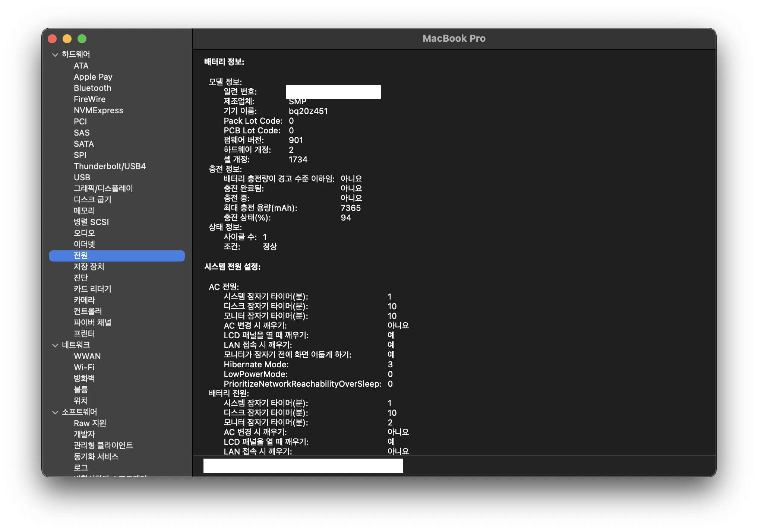Minimize the window with yellow button
The width and height of the screenshot is (758, 532).
(x=67, y=39)
